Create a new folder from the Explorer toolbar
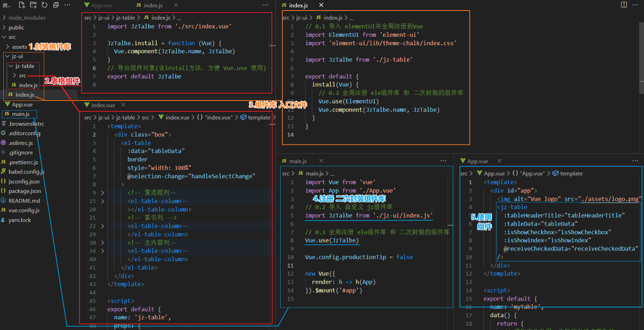The height and width of the screenshot is (330, 644). (x=33, y=5)
